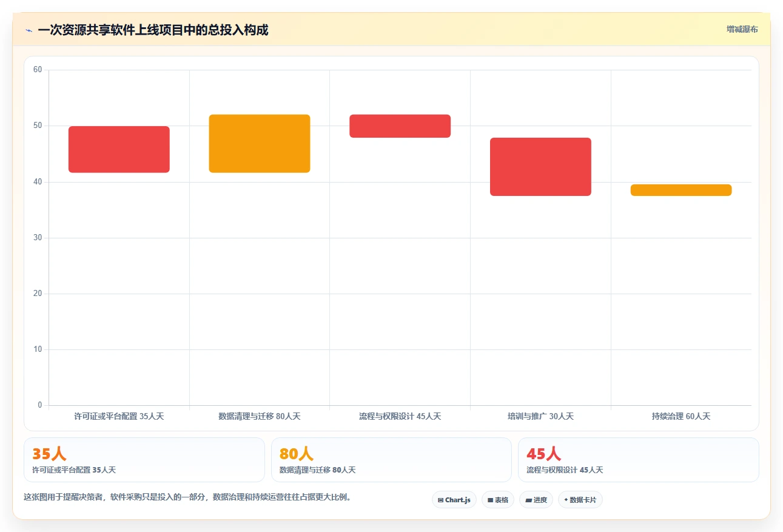The width and height of the screenshot is (783, 532).
Task: Click the red 流程与权限设计 waterfall bar
Action: tap(400, 126)
